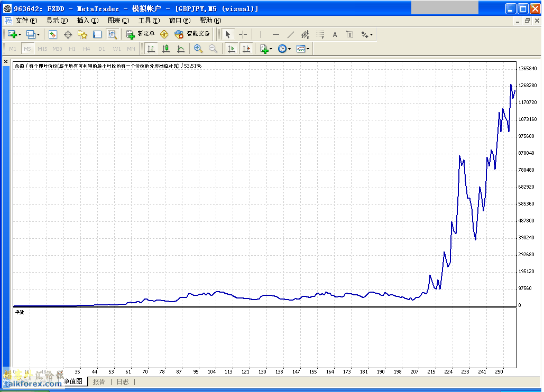Zoom in on the chart
This screenshot has width=544, height=392.
(198, 49)
